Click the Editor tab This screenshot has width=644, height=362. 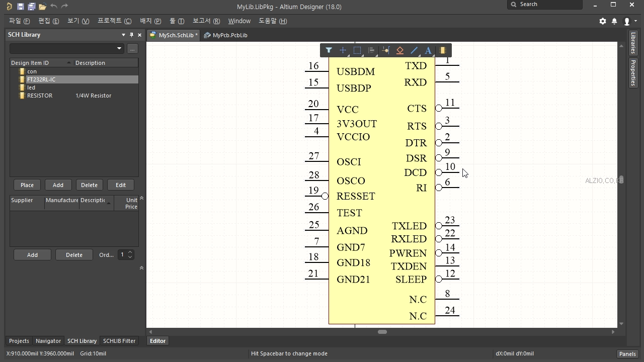pos(157,341)
